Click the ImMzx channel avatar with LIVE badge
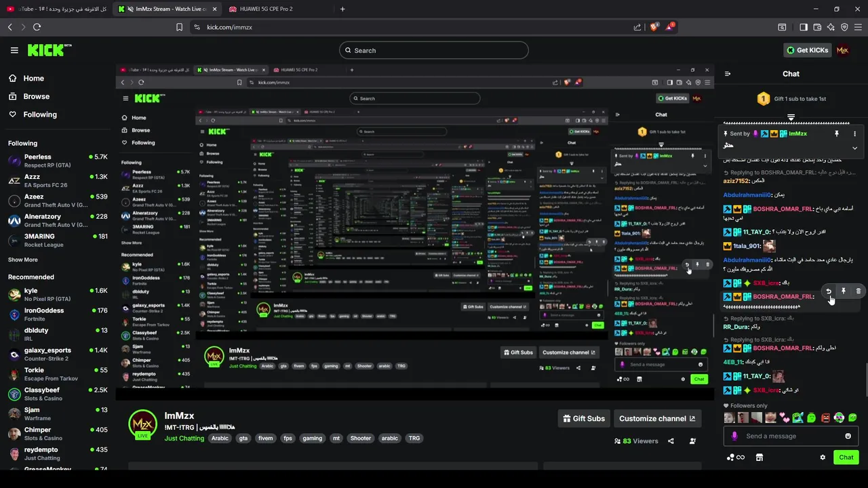The width and height of the screenshot is (868, 488). pyautogui.click(x=142, y=425)
